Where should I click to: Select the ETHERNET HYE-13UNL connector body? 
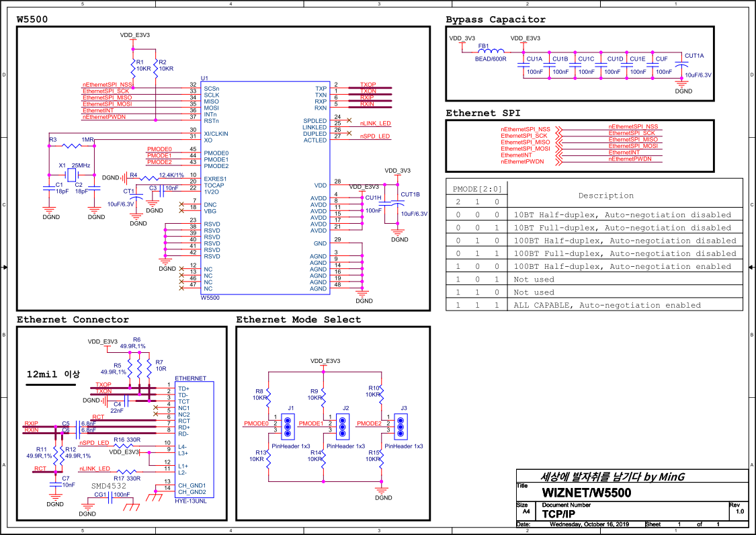[194, 440]
